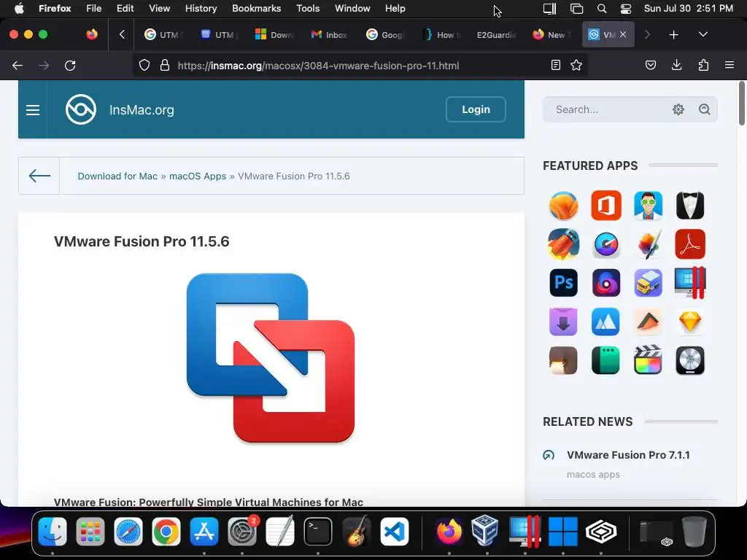Image resolution: width=747 pixels, height=560 pixels.
Task: Open macOS Control Center icon
Action: click(625, 9)
